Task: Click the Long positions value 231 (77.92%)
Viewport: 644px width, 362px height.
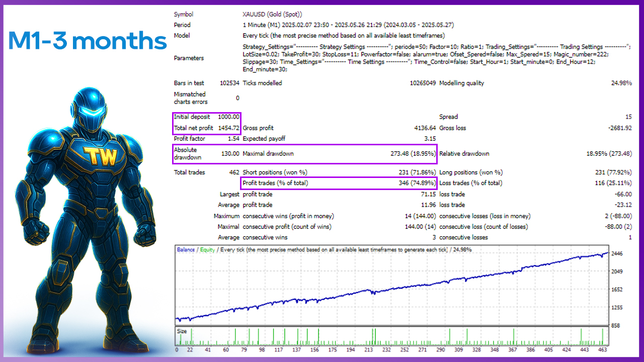Action: (x=613, y=172)
